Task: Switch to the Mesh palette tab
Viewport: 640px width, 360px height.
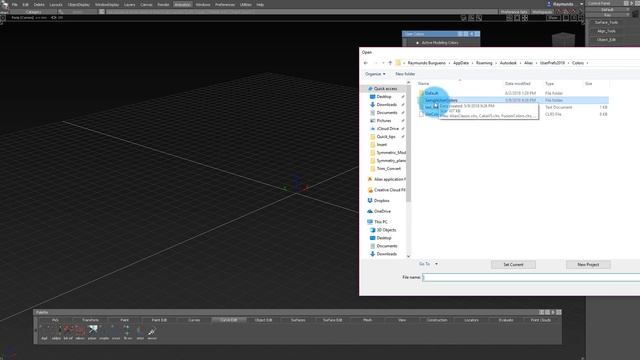Action: click(367, 320)
